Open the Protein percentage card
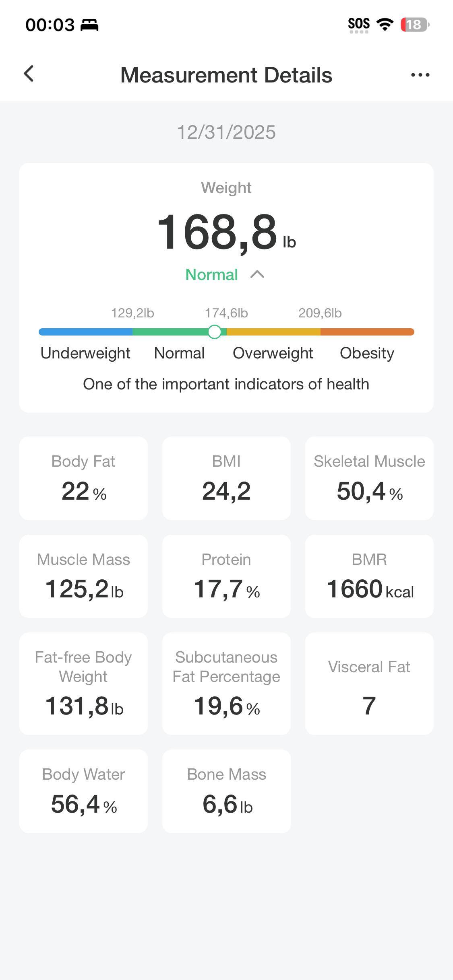Viewport: 453px width, 980px height. coord(226,576)
